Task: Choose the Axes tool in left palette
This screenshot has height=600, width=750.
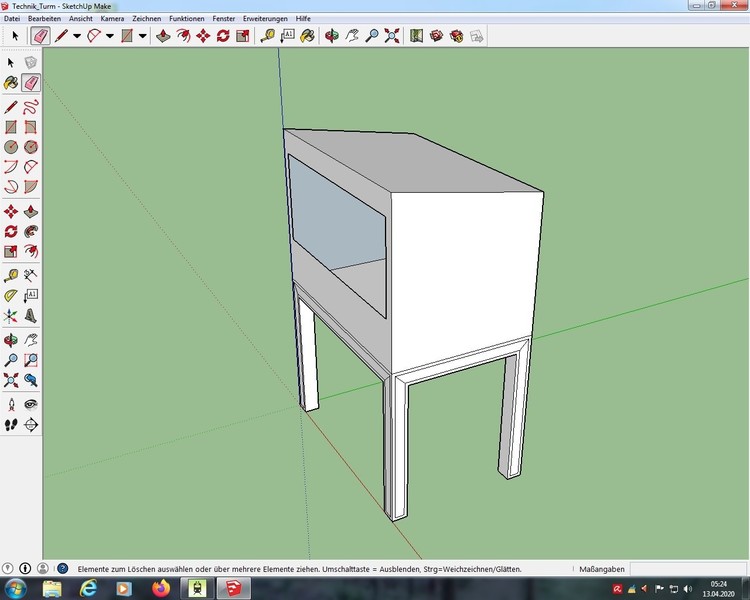Action: [x=11, y=316]
